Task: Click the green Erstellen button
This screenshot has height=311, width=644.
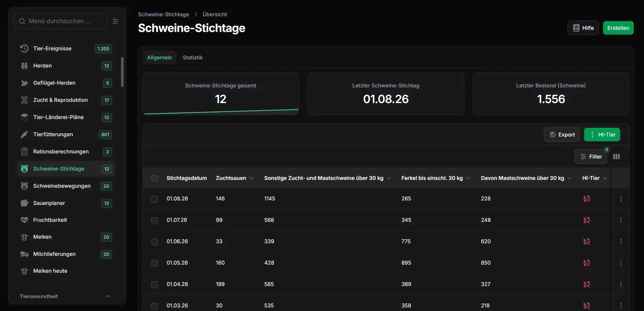Action: (x=618, y=28)
